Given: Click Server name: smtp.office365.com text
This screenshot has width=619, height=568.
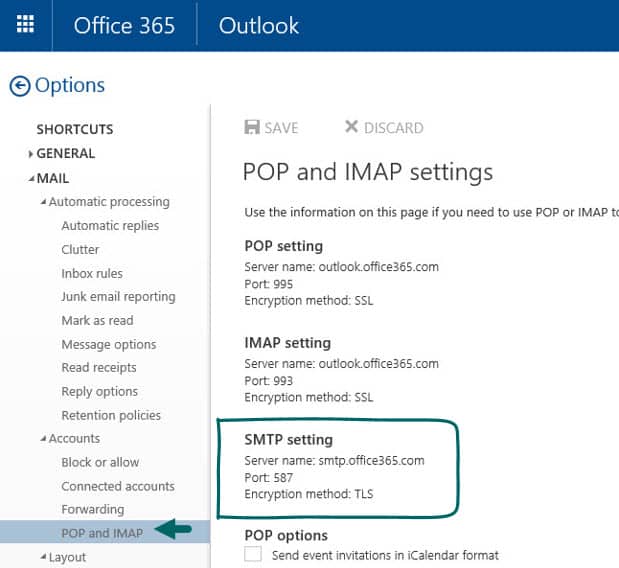Looking at the screenshot, I should pyautogui.click(x=334, y=461).
